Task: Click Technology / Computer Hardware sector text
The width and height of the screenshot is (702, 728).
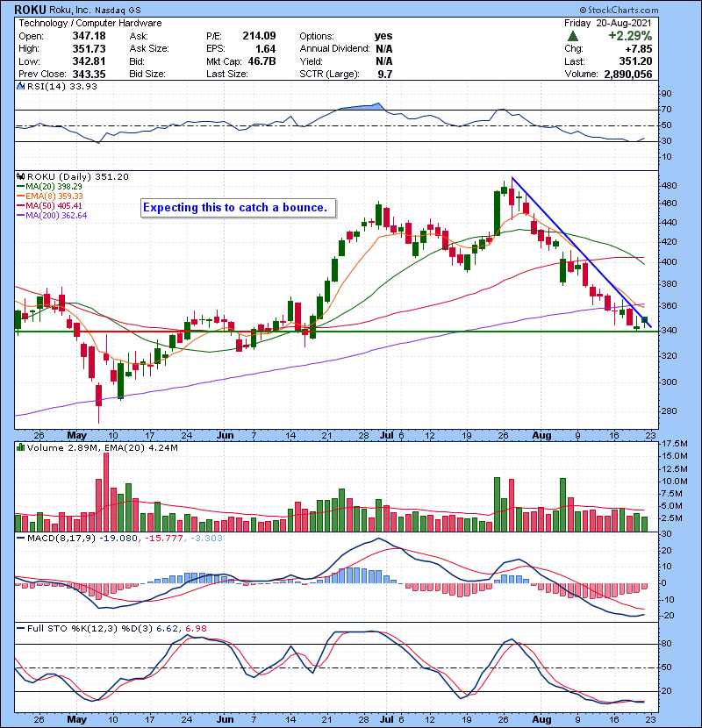Action: pyautogui.click(x=90, y=23)
